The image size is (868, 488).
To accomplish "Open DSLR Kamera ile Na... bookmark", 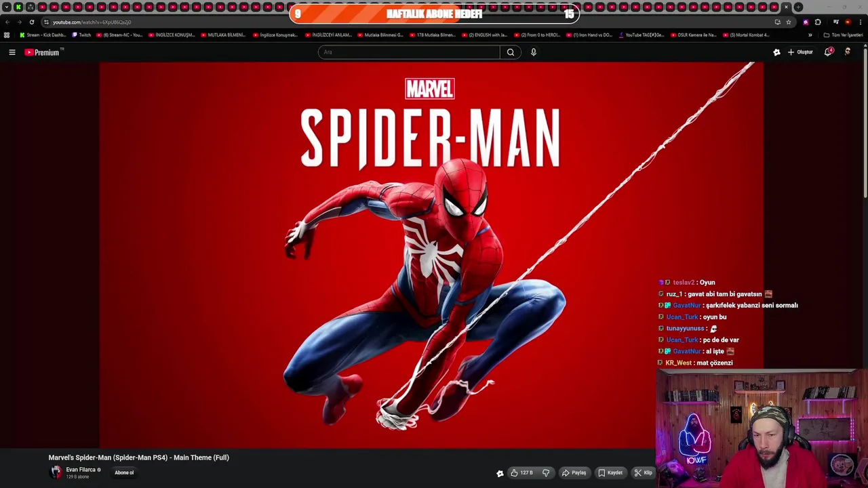I will point(694,35).
